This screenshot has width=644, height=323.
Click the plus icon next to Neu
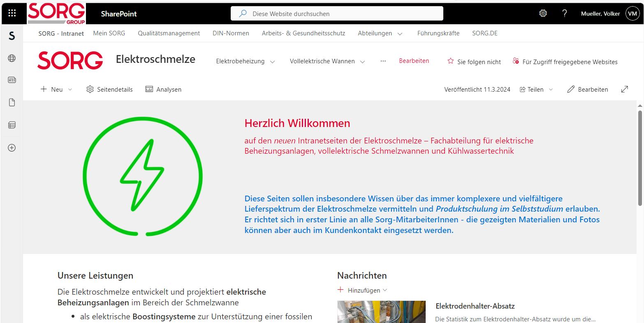point(44,89)
